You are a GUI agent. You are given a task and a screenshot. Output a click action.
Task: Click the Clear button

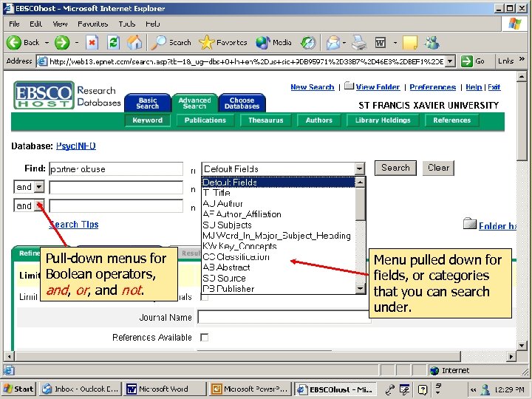pyautogui.click(x=438, y=168)
